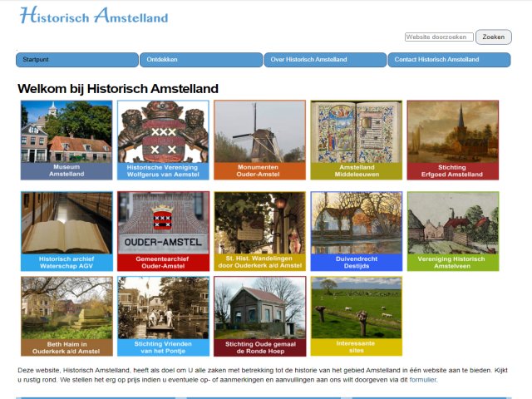This screenshot has height=399, width=532.
Task: Go to Contact Historisch Amstelland
Action: point(449,60)
